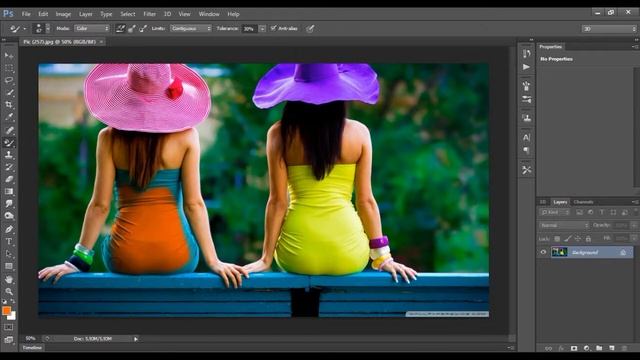Open the Mode dropdown set to Color
This screenshot has width=640, height=360.
92,29
